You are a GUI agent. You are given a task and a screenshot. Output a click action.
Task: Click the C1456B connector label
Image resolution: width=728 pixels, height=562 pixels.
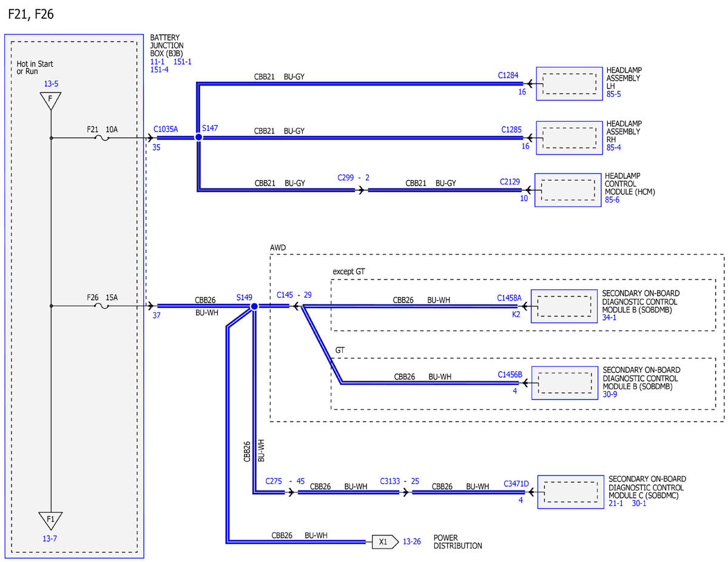click(x=510, y=375)
